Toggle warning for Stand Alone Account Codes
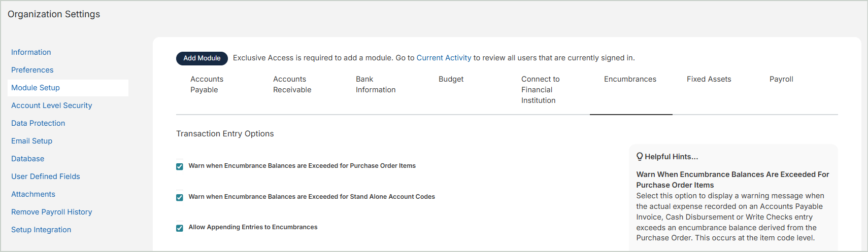 click(x=180, y=198)
